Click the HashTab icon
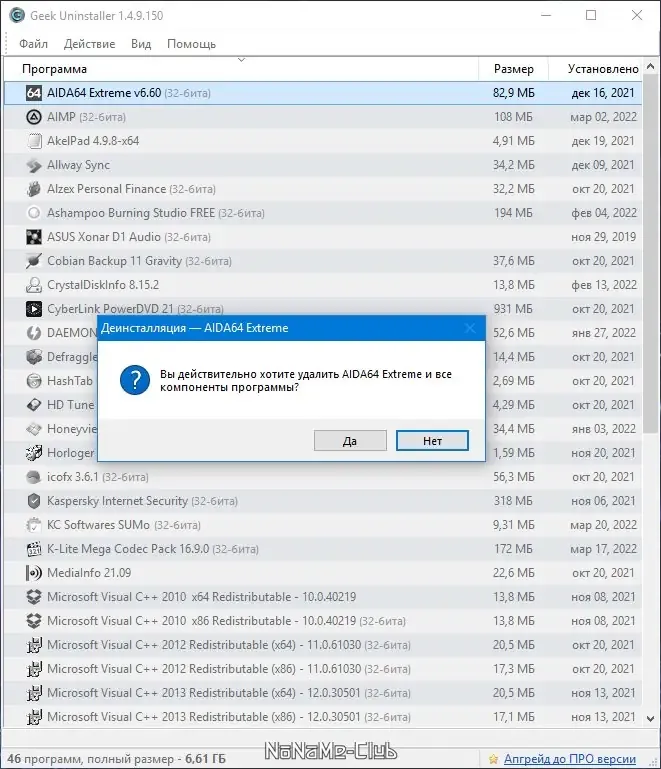The width and height of the screenshot is (661, 769). (34, 381)
